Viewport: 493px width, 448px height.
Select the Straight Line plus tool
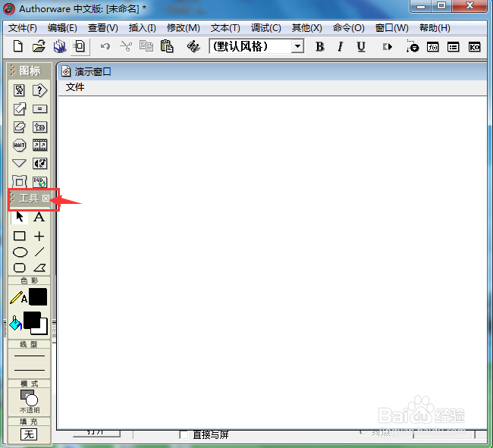39,236
